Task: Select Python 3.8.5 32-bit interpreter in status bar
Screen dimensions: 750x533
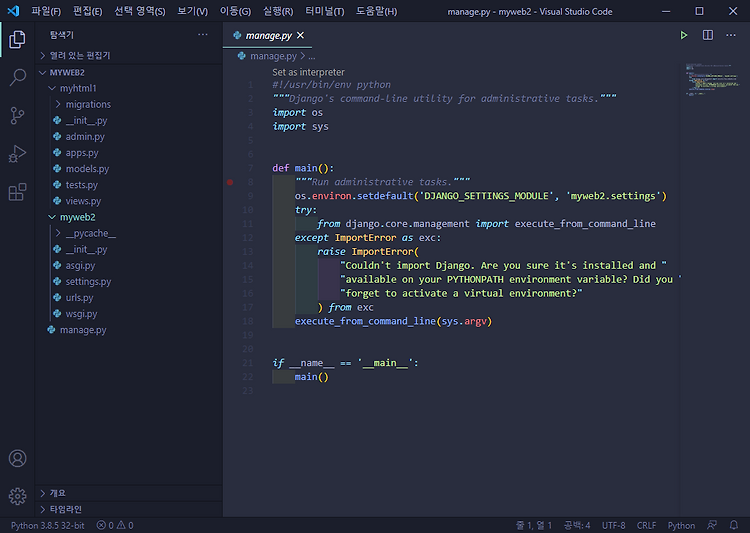Action: click(48, 525)
